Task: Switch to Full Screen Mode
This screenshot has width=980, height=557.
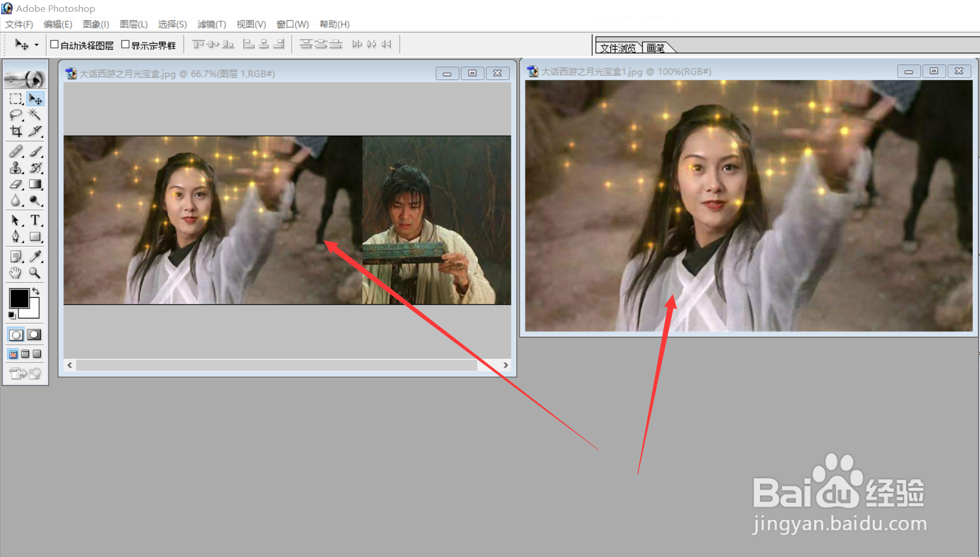Action: 37,354
